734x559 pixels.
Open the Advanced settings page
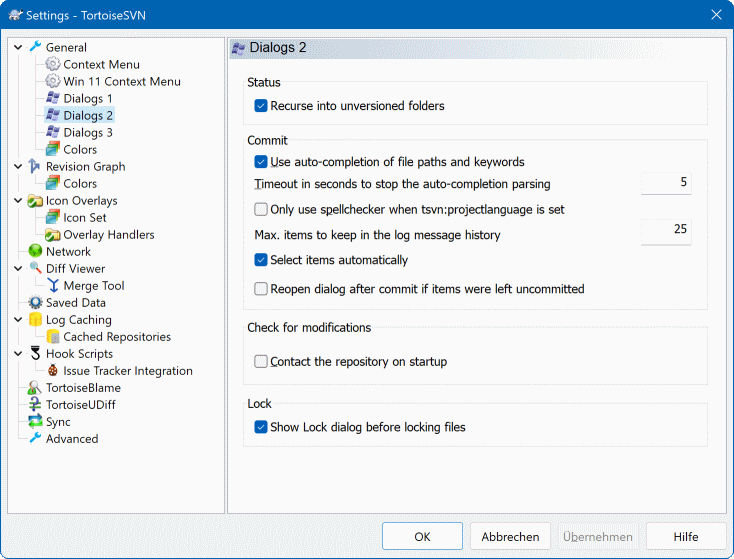(x=72, y=439)
